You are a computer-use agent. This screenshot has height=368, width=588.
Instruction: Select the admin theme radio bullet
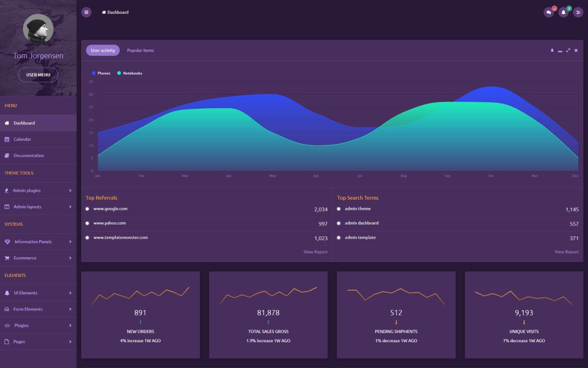click(x=339, y=209)
